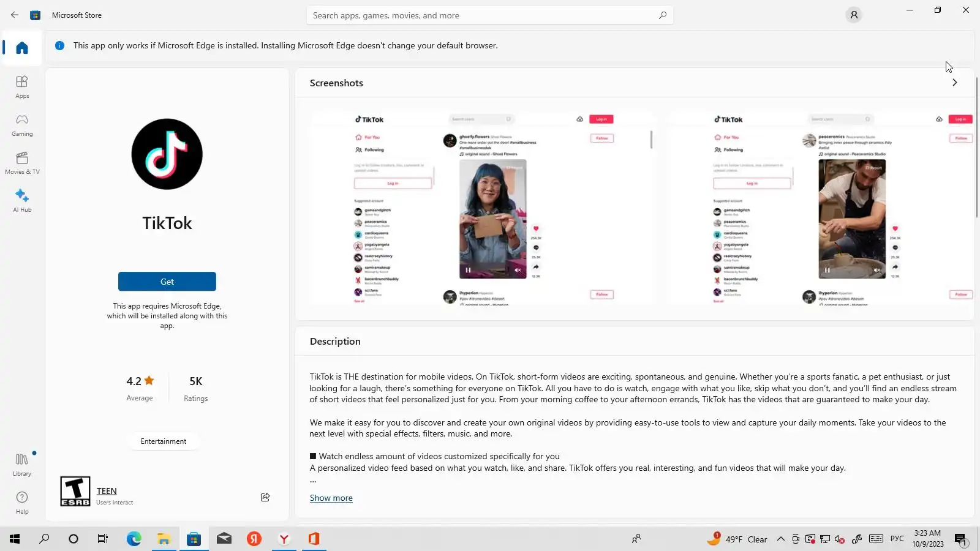This screenshot has width=980, height=551.
Task: Open the Windows Ink pen tray icon
Action: (857, 539)
